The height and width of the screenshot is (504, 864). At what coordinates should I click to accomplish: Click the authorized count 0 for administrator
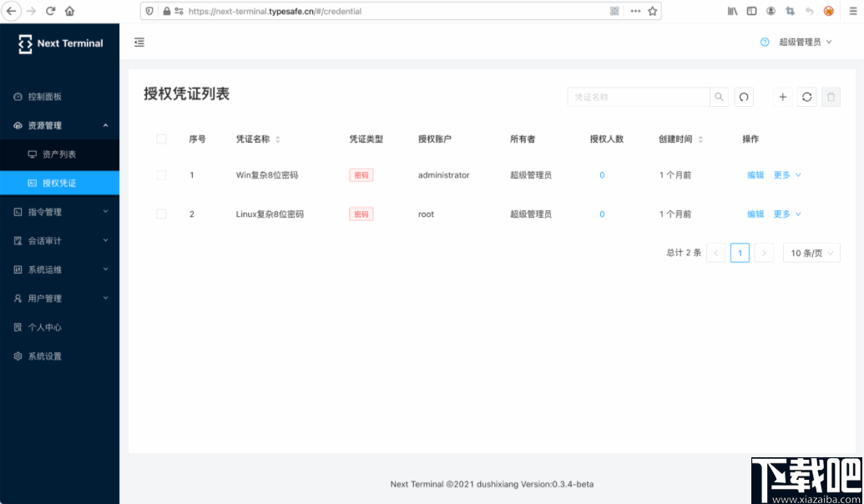tap(602, 175)
